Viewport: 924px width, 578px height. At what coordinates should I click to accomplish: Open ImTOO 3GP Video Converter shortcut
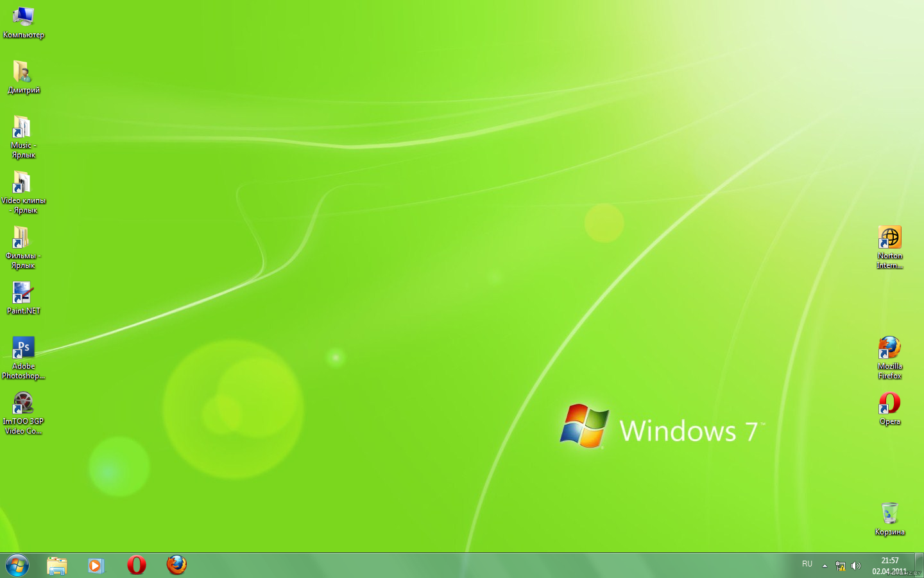tap(23, 414)
